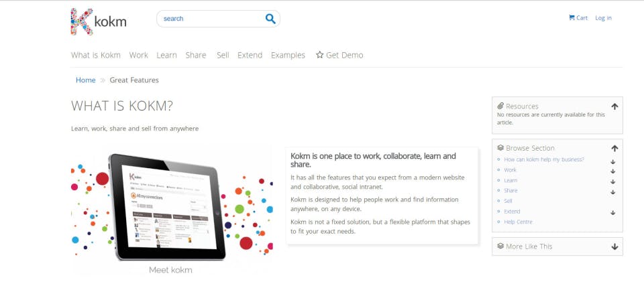
Task: Expand the Extend subsection arrow
Action: (613, 212)
